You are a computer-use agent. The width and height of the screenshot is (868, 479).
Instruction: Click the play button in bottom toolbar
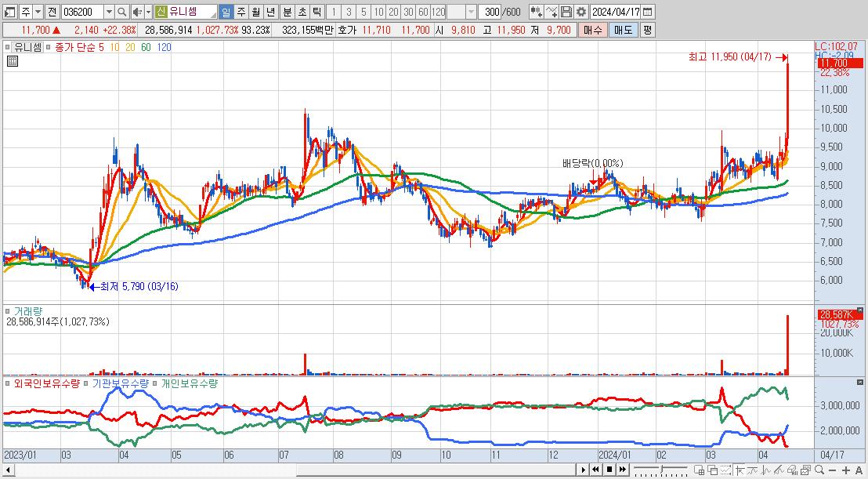[x=583, y=470]
